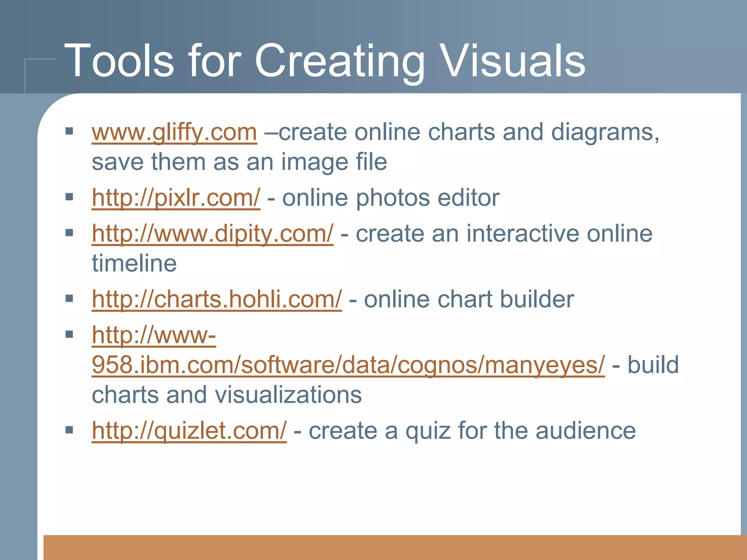Click 'create a quiz for the audience'
Image resolution: width=747 pixels, height=560 pixels.
pyautogui.click(x=472, y=431)
